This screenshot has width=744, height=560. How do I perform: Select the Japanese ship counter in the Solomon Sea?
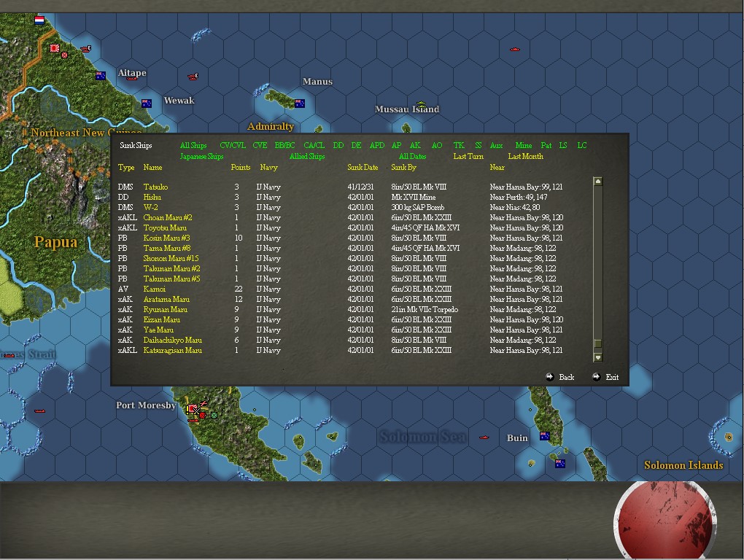click(483, 437)
